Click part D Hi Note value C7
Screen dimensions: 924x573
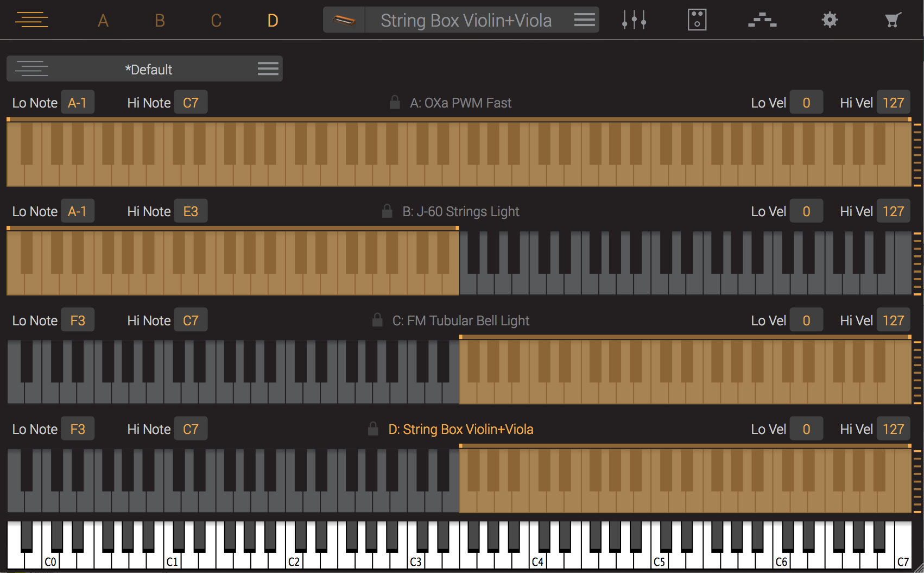click(191, 429)
